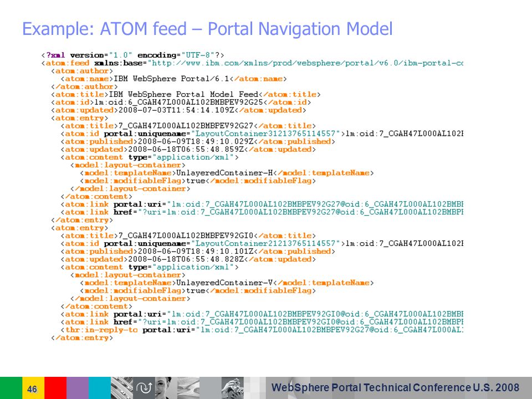532x399 pixels.
Task: Click the published date 2008-06-09T18:49:10.101Z
Action: point(196,252)
